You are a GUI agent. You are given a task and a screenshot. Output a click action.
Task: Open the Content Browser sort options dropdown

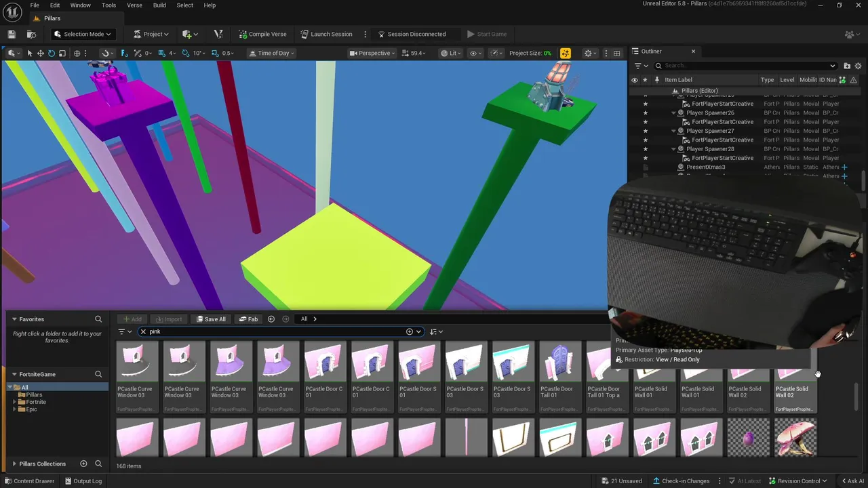(436, 331)
